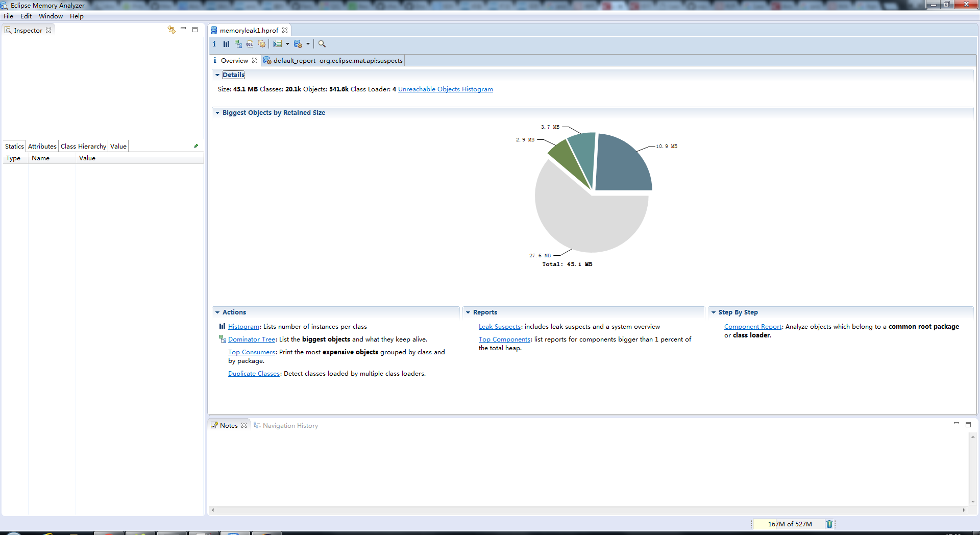
Task: Click the 10.9 MB blue pie slice
Action: tap(620, 166)
